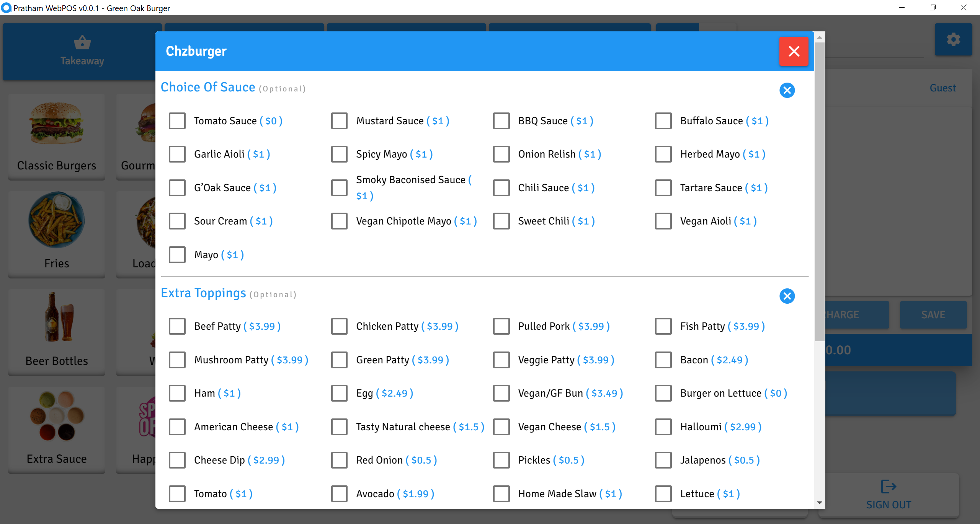Select Avocado extra topping
The width and height of the screenshot is (980, 524).
[340, 494]
